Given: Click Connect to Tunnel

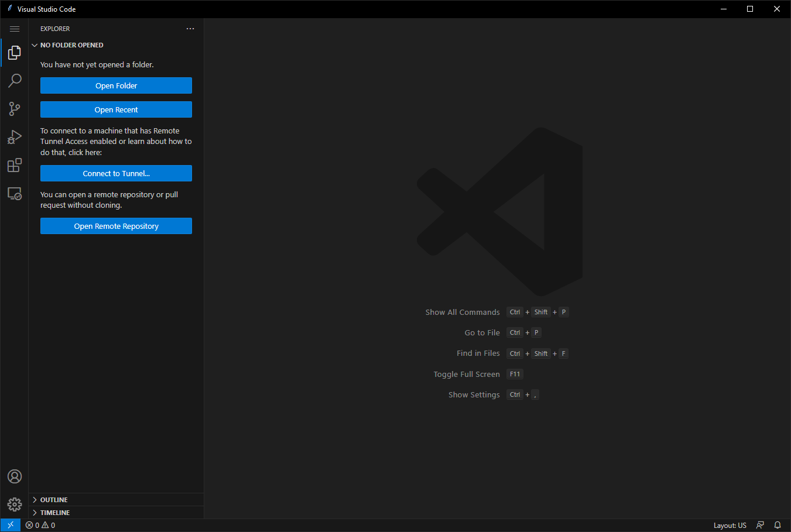Looking at the screenshot, I should [116, 173].
